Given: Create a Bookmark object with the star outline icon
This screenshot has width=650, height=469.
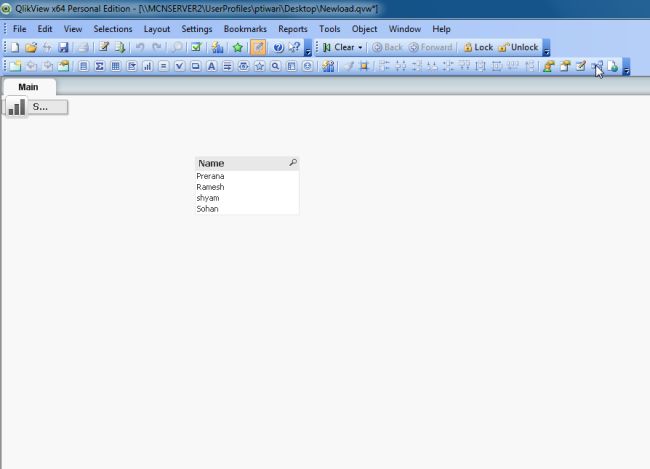Looking at the screenshot, I should [x=260, y=66].
